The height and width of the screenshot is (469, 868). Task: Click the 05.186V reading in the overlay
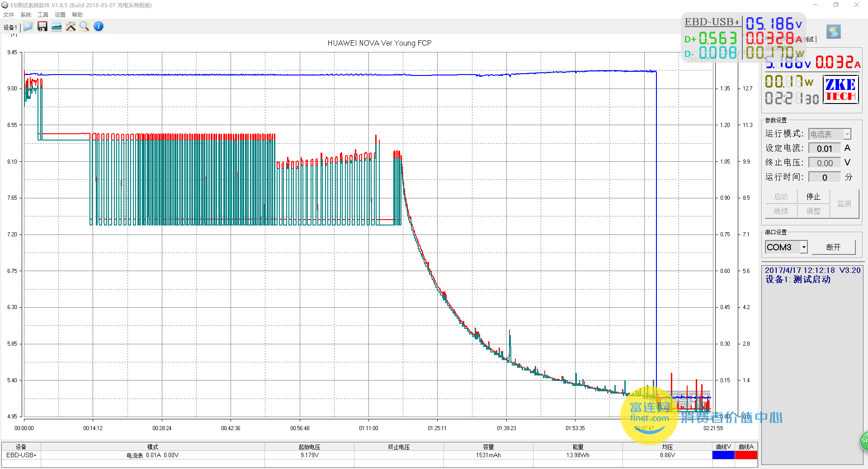coord(774,23)
